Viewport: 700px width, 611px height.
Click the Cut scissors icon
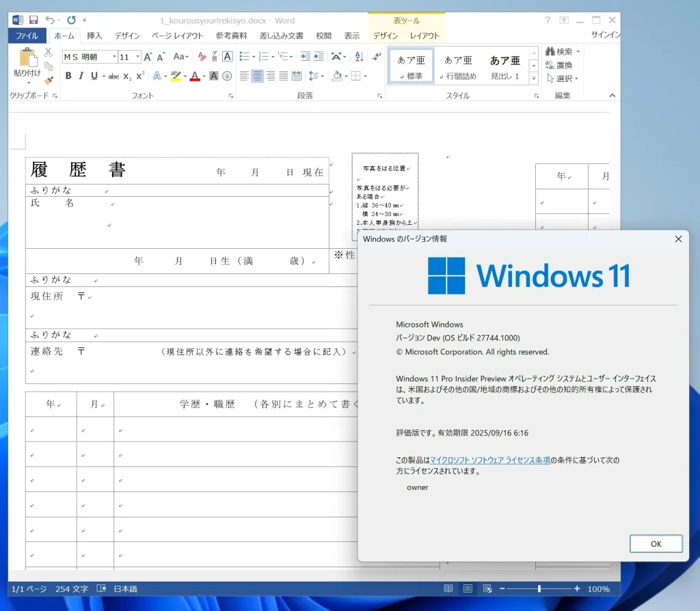49,52
